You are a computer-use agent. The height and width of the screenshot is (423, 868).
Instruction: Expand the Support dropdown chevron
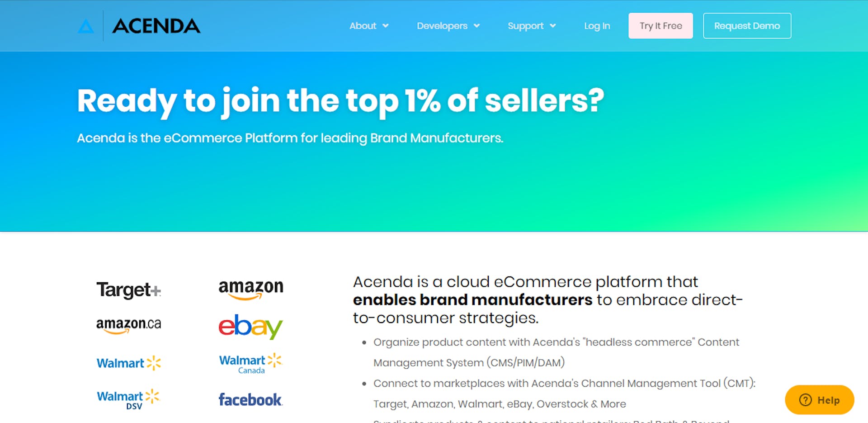(x=552, y=26)
